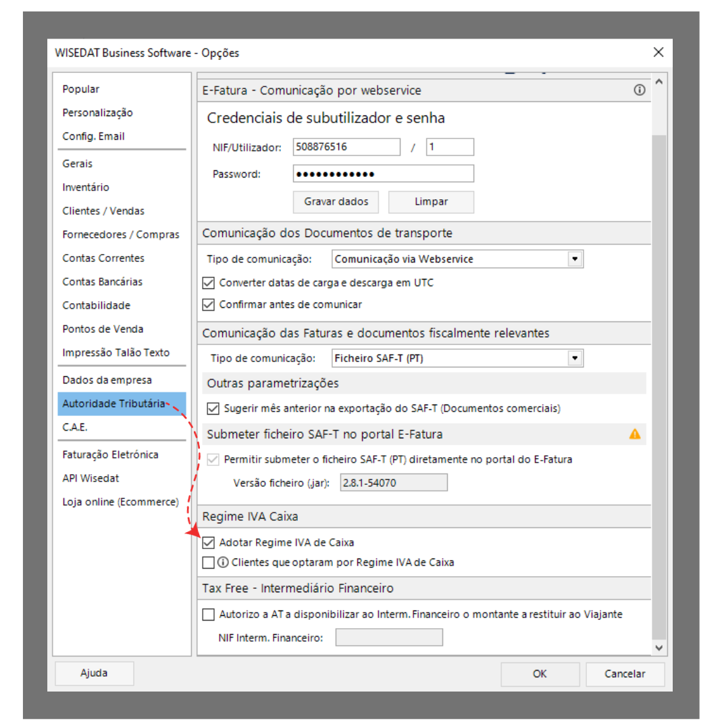Open transport documents communication type dropdown

tap(574, 259)
